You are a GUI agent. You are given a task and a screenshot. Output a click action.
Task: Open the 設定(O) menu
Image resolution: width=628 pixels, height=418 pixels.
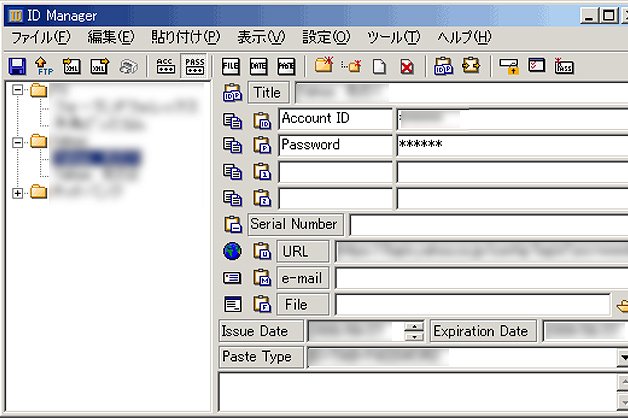pos(326,38)
